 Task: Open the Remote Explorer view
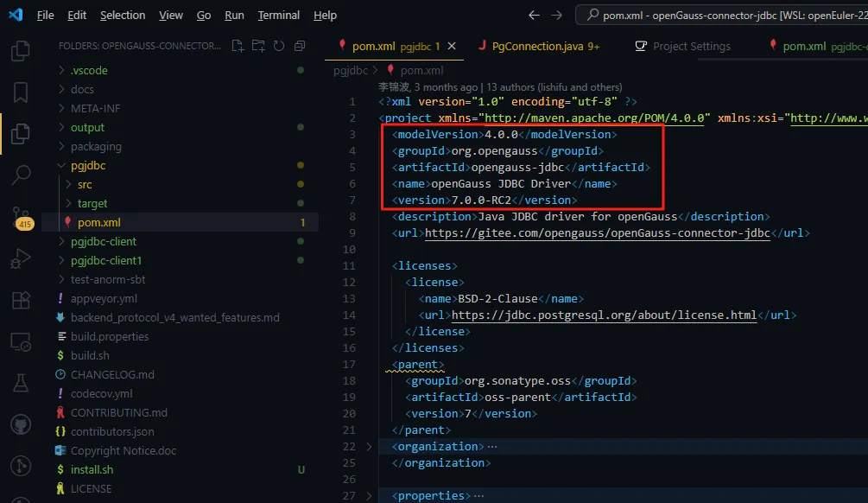click(21, 342)
